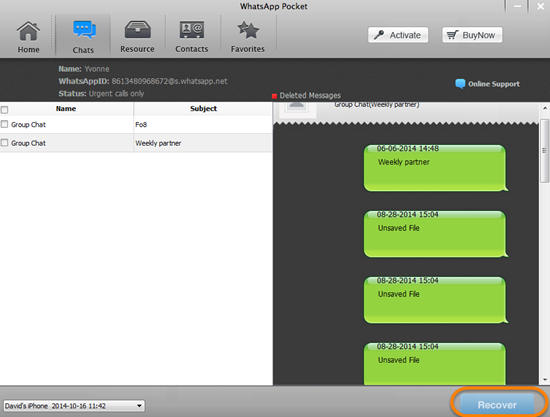Click the key icon on Activate

(x=379, y=35)
